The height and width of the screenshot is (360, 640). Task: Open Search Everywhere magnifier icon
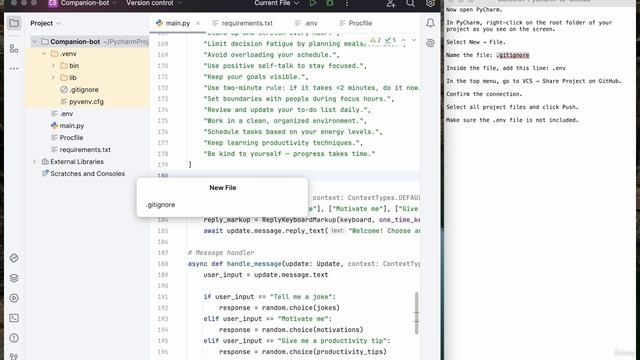(410, 3)
